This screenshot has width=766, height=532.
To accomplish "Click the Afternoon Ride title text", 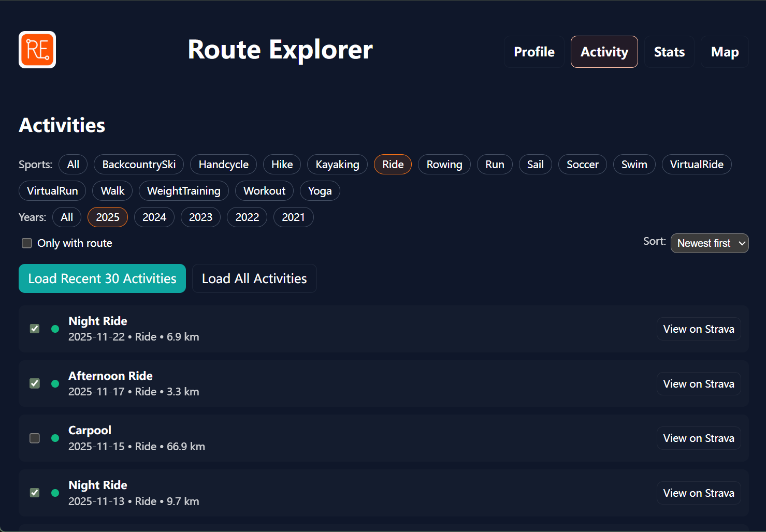I will click(x=110, y=376).
